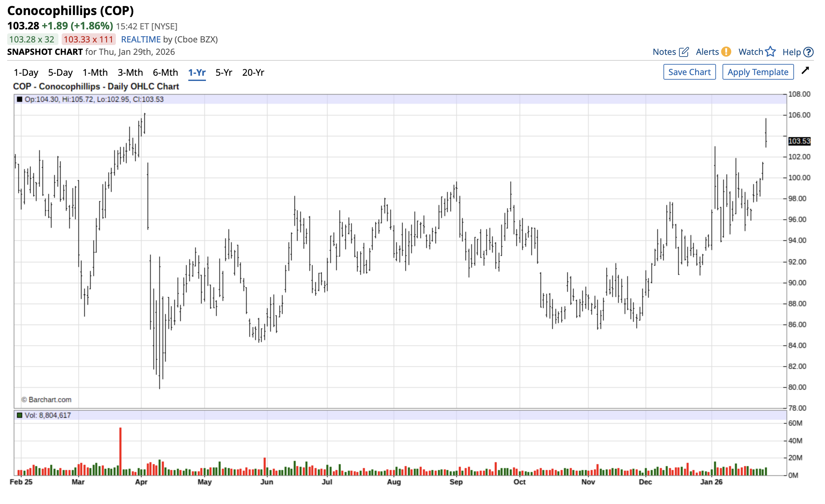Open the 6-Mth chart view

165,72
